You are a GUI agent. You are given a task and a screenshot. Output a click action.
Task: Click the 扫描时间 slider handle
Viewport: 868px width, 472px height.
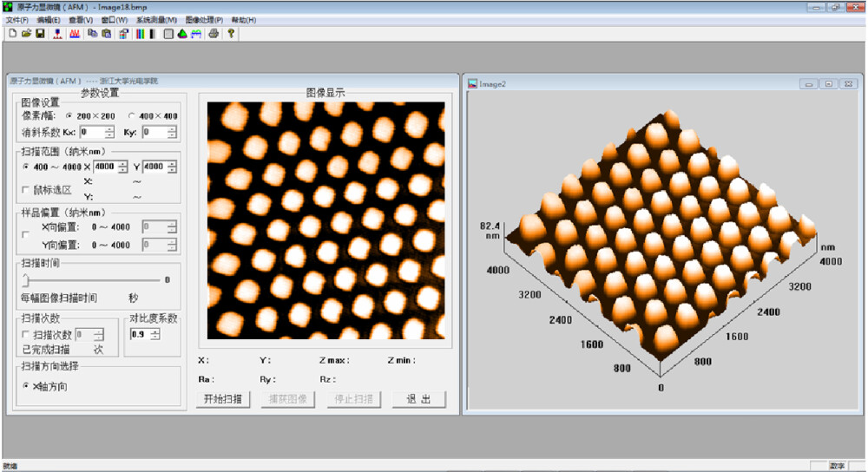tap(25, 280)
